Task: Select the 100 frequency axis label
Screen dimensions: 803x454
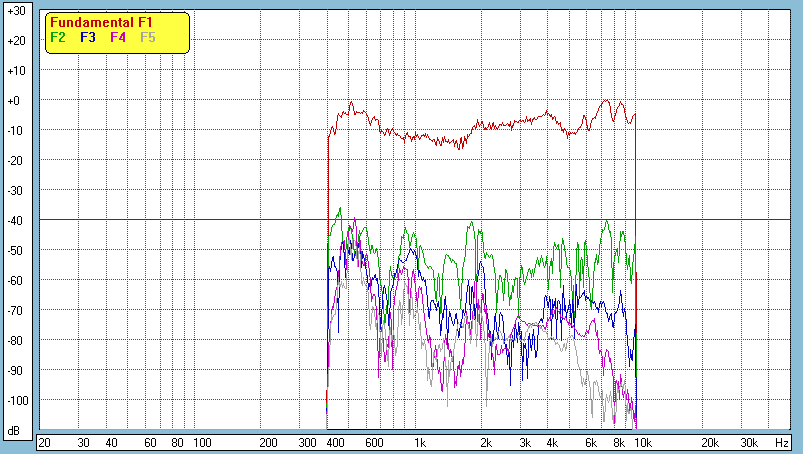Action: point(201,442)
